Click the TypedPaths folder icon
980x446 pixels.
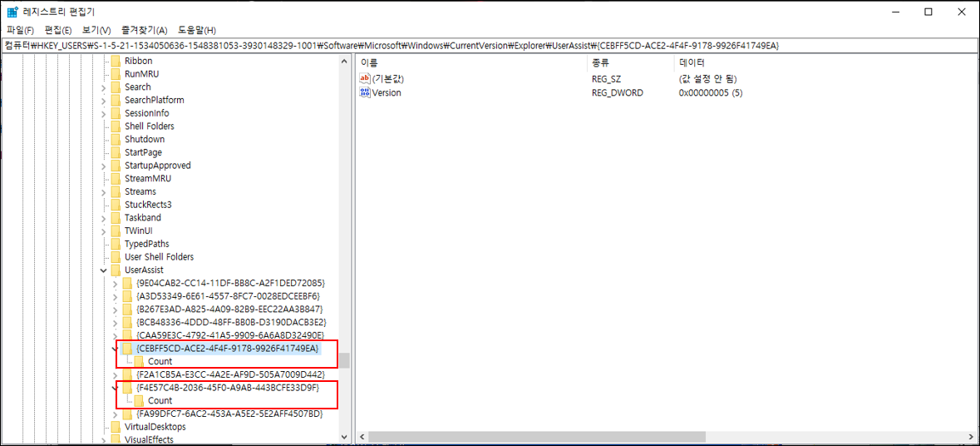[x=116, y=243]
